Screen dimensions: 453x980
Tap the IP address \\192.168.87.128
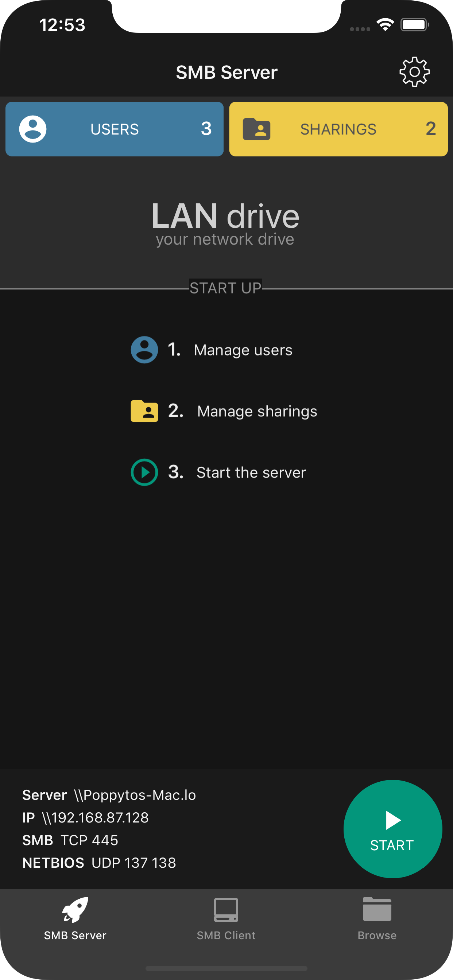point(95,817)
